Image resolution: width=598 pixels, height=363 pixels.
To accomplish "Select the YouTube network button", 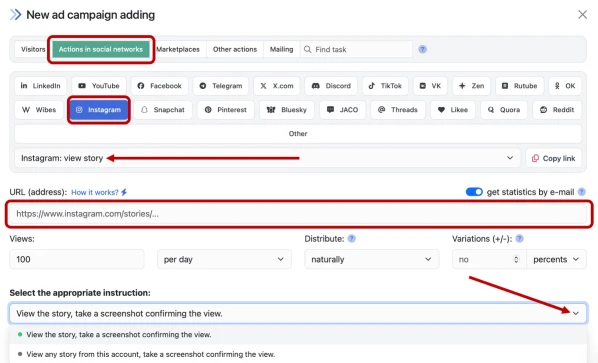I will (99, 86).
